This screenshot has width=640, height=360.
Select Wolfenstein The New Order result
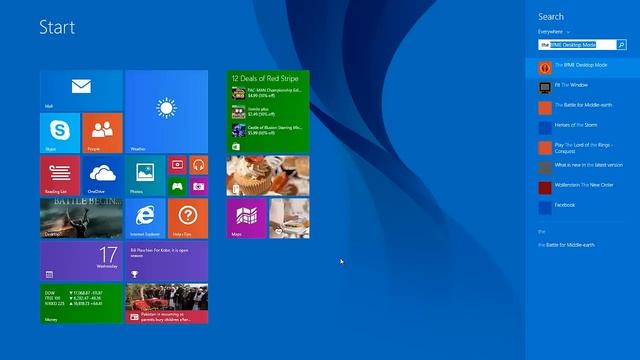[x=584, y=185]
